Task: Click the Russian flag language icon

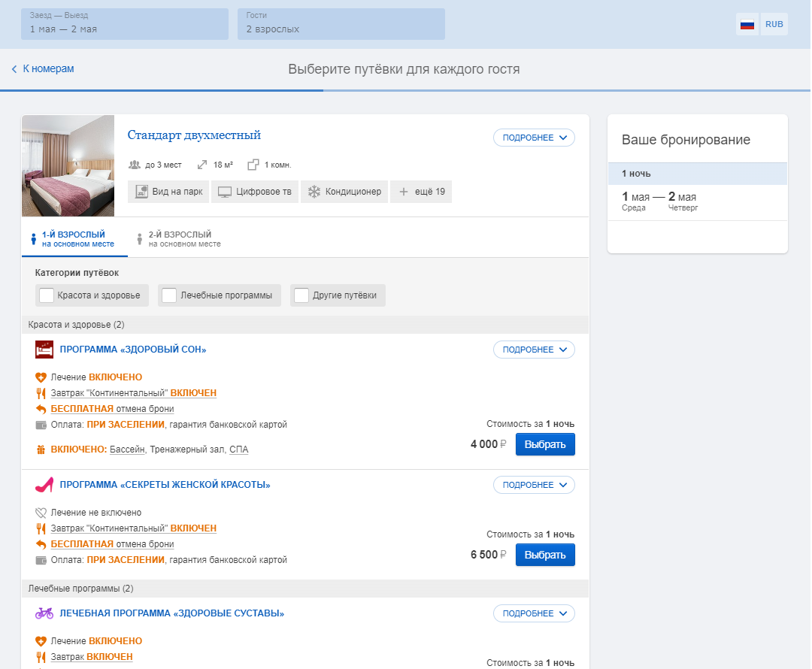Action: point(747,24)
